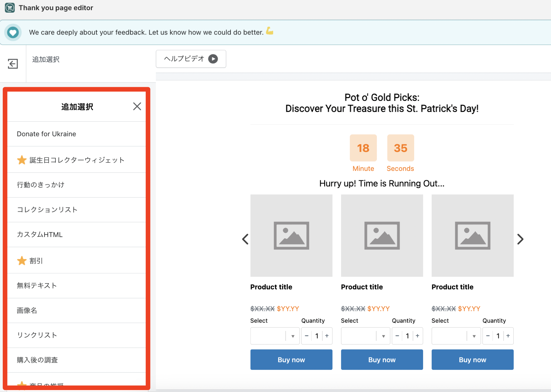Select カスタムHTML from the list
The height and width of the screenshot is (392, 551).
coord(39,235)
